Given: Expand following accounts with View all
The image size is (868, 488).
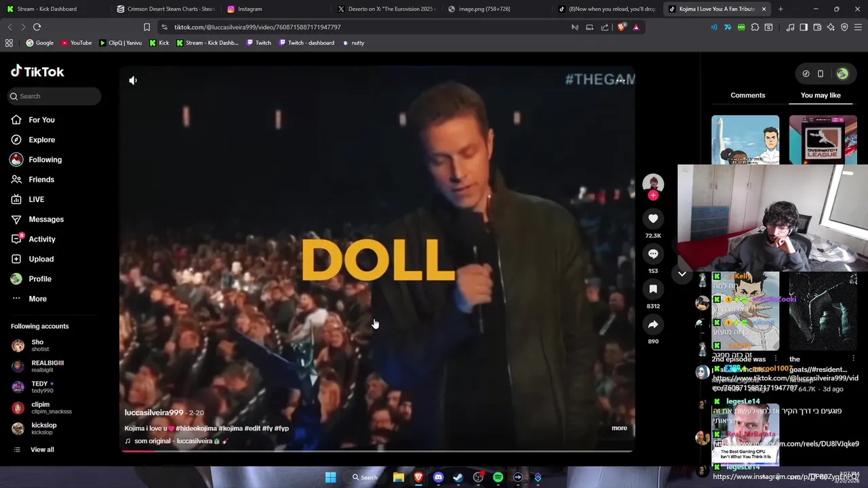Looking at the screenshot, I should pyautogui.click(x=42, y=449).
